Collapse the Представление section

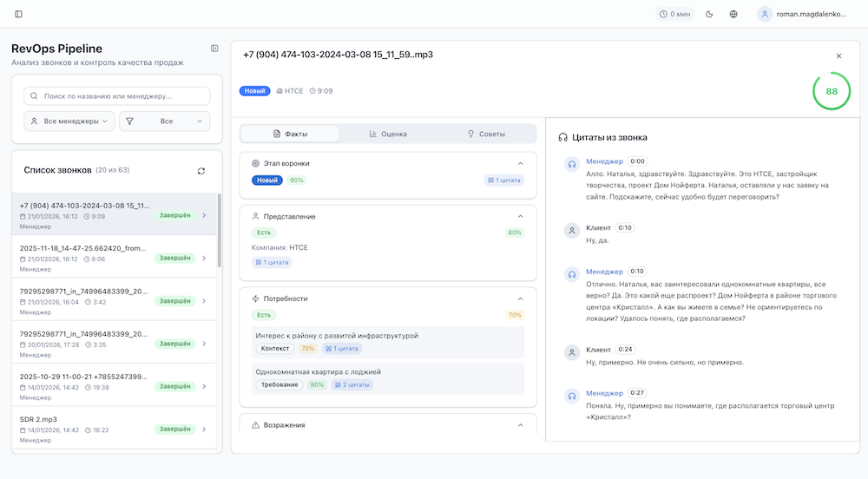[521, 216]
